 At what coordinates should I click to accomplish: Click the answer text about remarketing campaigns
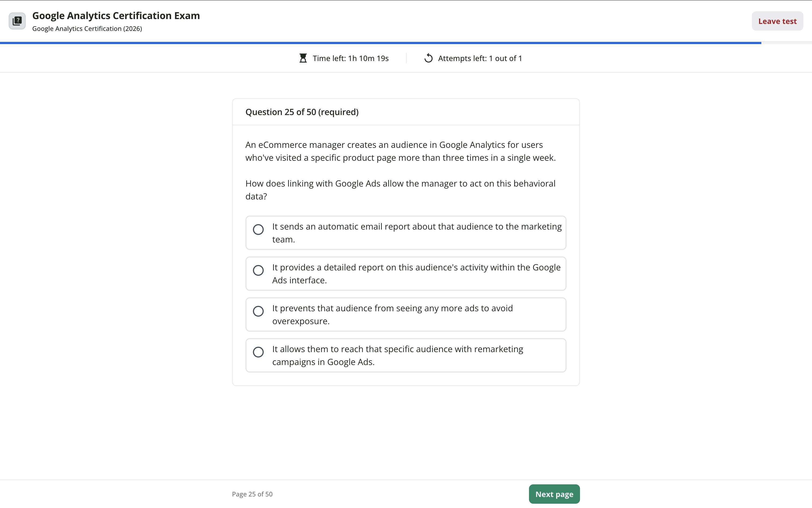398,355
